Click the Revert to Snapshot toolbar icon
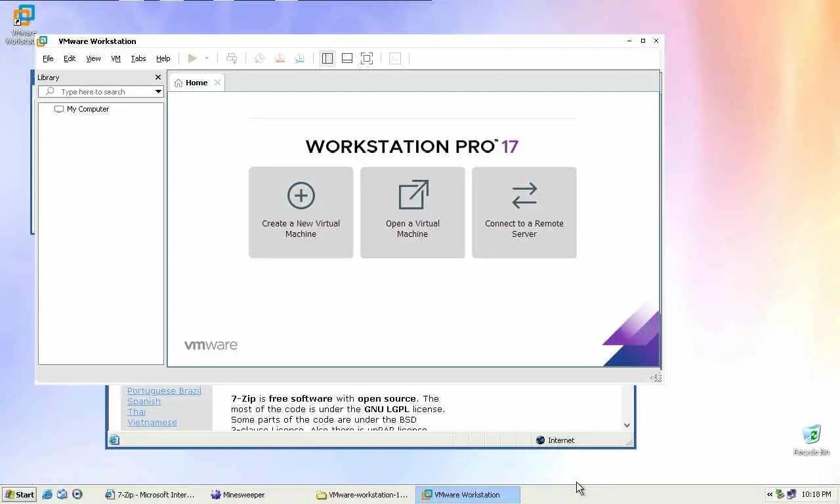Screen dimensions: 840x504 point(280,58)
